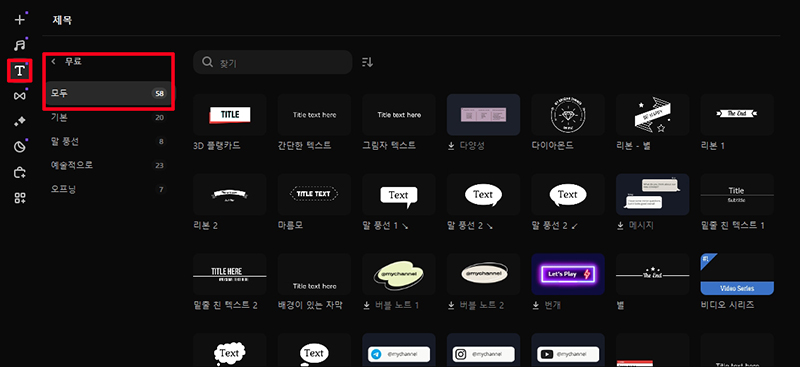Select the 마름모 TITLE TEXT thumbnail
800x367 pixels.
[314, 194]
